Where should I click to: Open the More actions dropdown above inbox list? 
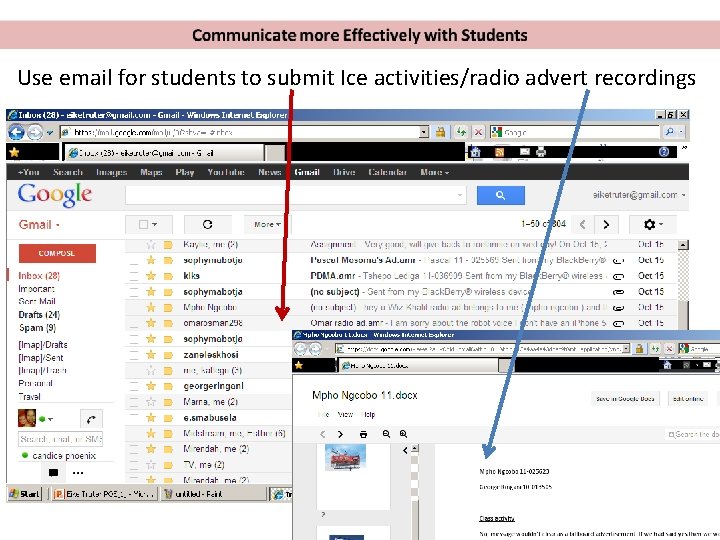(267, 225)
